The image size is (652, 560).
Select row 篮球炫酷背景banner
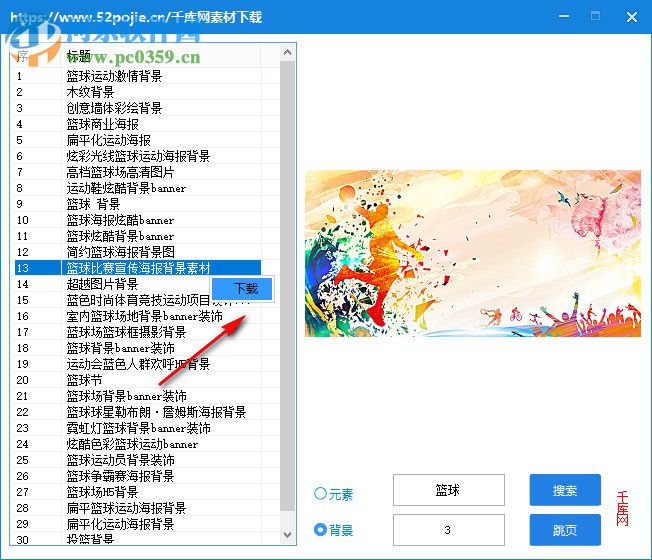138,236
